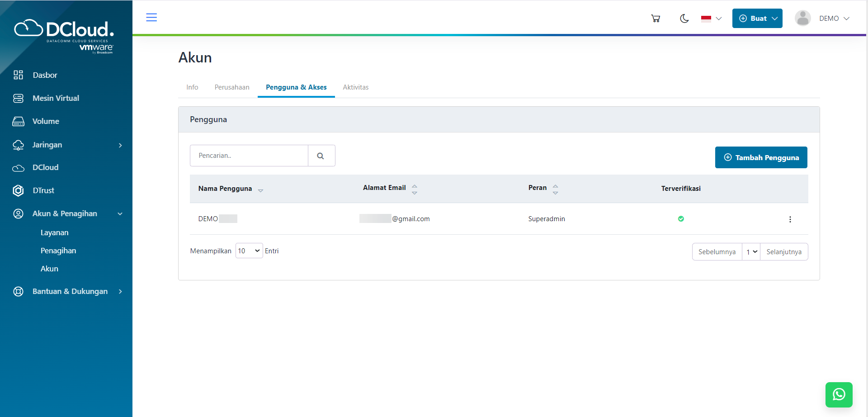Open row actions three-dot menu

[x=790, y=219]
